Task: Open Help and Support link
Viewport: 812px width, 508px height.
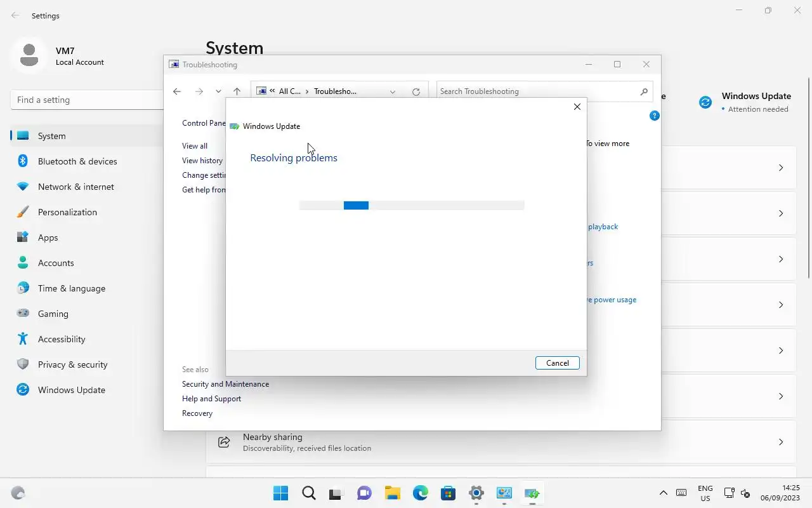Action: click(211, 399)
